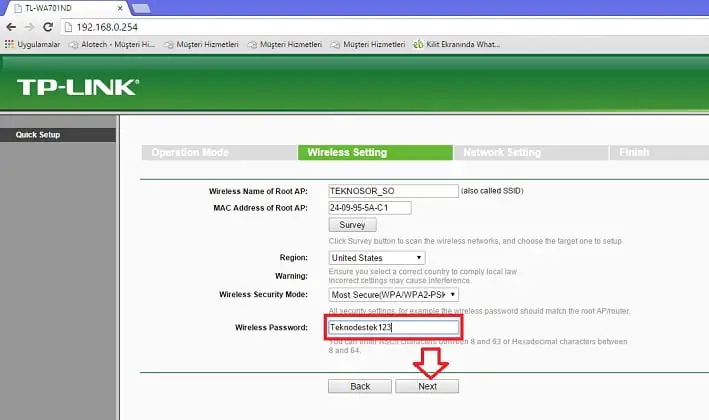Screen dimensions: 709x420
Task: Click the address bar showing 192.168.0.254
Action: coord(384,27)
